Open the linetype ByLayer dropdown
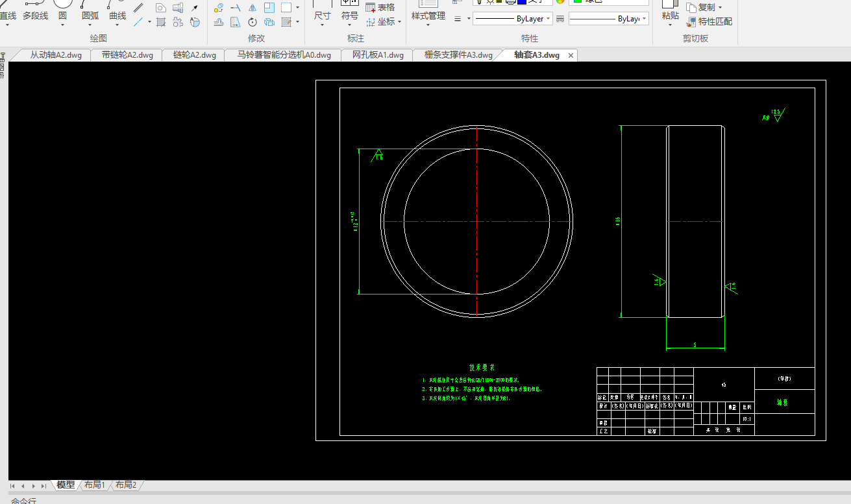The image size is (851, 504). [x=513, y=19]
